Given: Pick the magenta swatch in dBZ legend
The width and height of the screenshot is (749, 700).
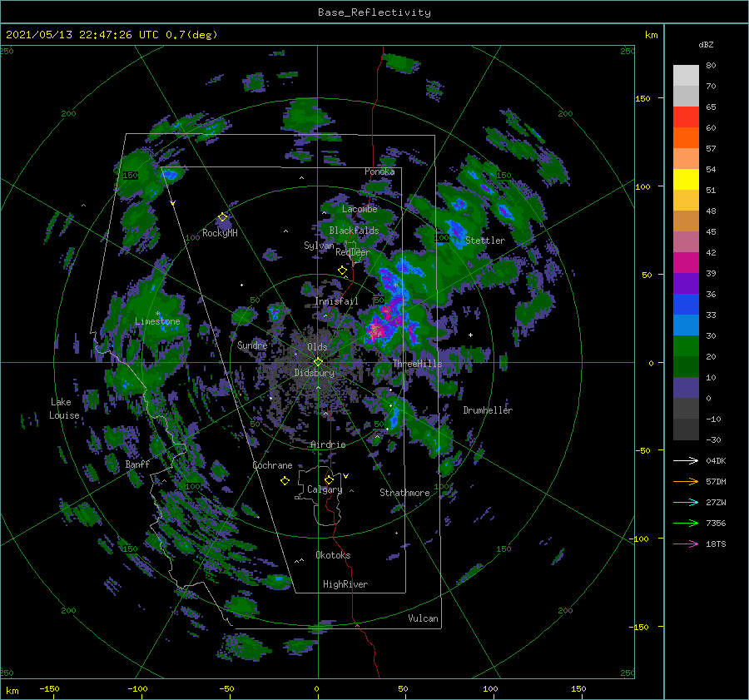Looking at the screenshot, I should click(686, 263).
